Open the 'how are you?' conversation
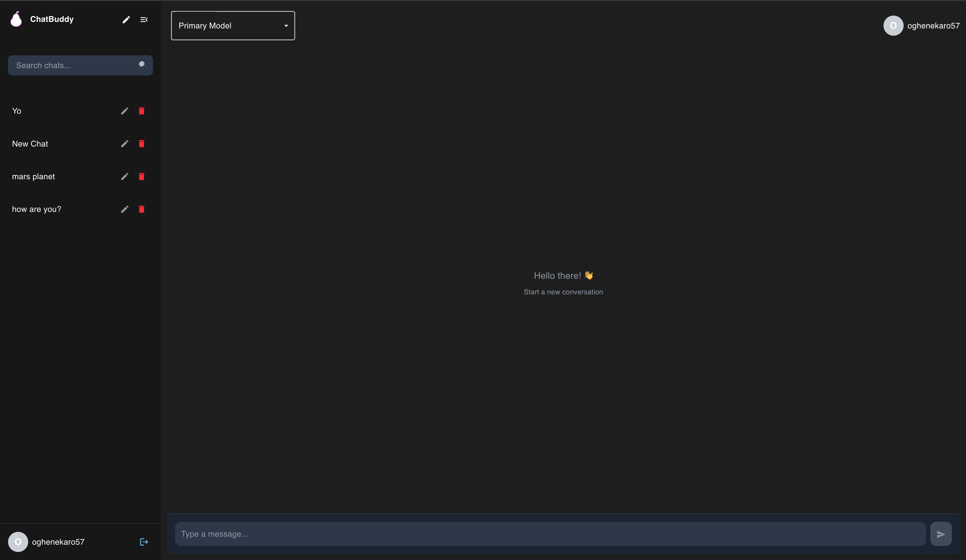Screen dimensions: 966x560 80,209
